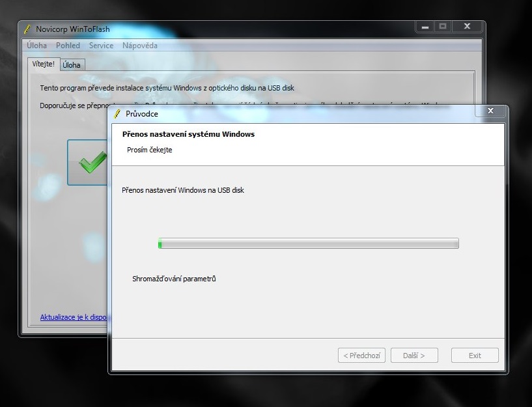Image resolution: width=532 pixels, height=407 pixels.
Task: Click the 'Tento program převede instalace' description text
Action: pos(167,88)
